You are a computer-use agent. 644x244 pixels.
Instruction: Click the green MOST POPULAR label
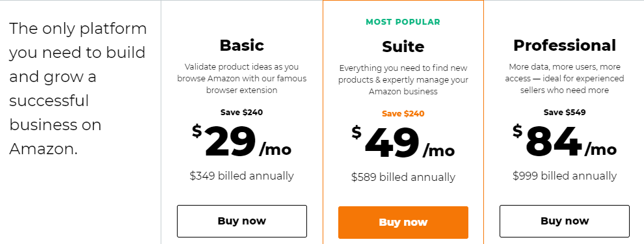pyautogui.click(x=403, y=22)
